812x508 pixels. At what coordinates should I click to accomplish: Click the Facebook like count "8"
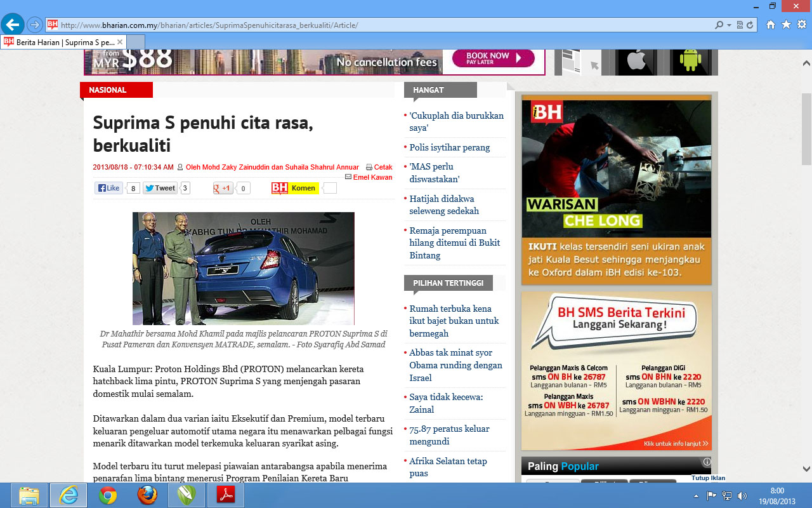click(133, 188)
